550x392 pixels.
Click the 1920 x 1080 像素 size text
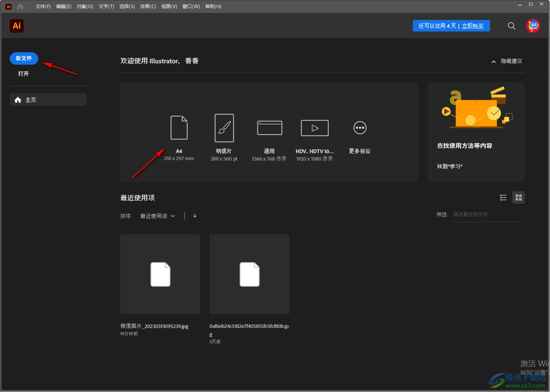[x=315, y=159]
